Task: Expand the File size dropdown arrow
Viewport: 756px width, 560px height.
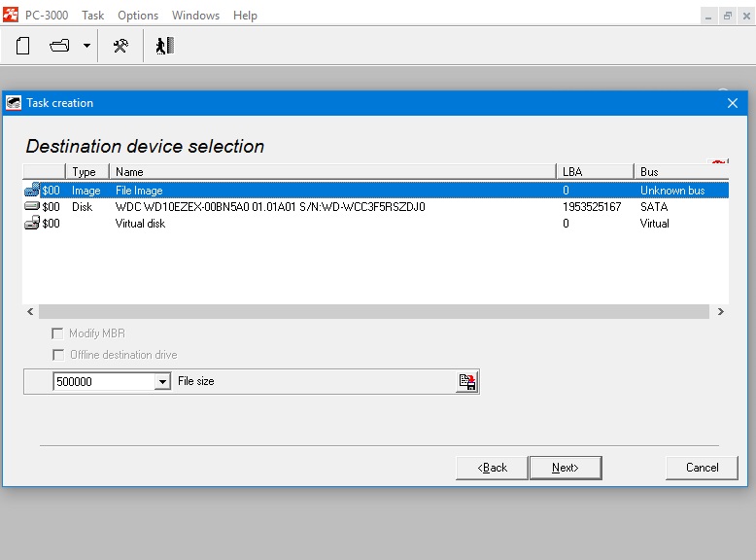Action: click(x=162, y=382)
